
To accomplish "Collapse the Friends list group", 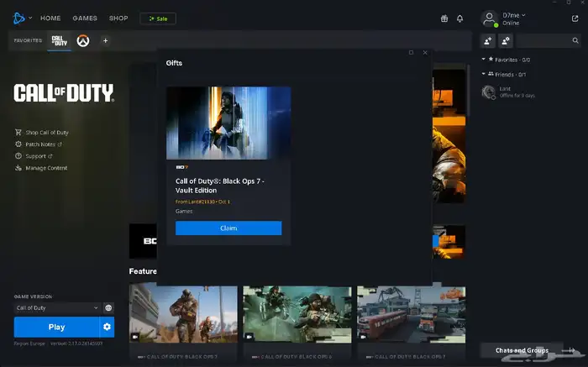I will pos(485,75).
